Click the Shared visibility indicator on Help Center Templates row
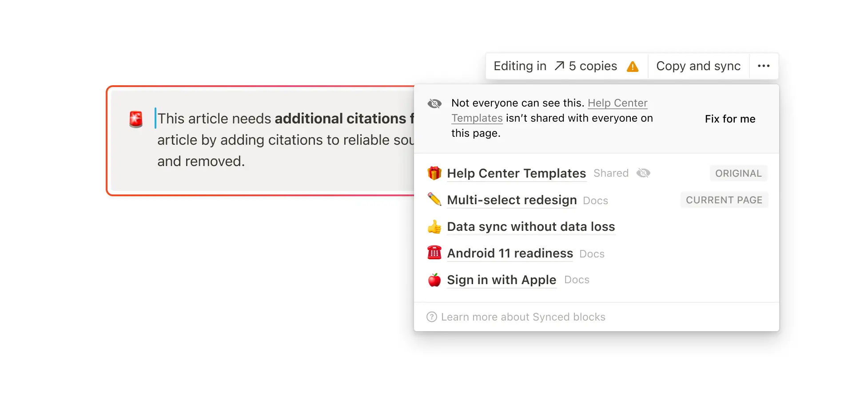Image resolution: width=868 pixels, height=396 pixels. pyautogui.click(x=611, y=173)
